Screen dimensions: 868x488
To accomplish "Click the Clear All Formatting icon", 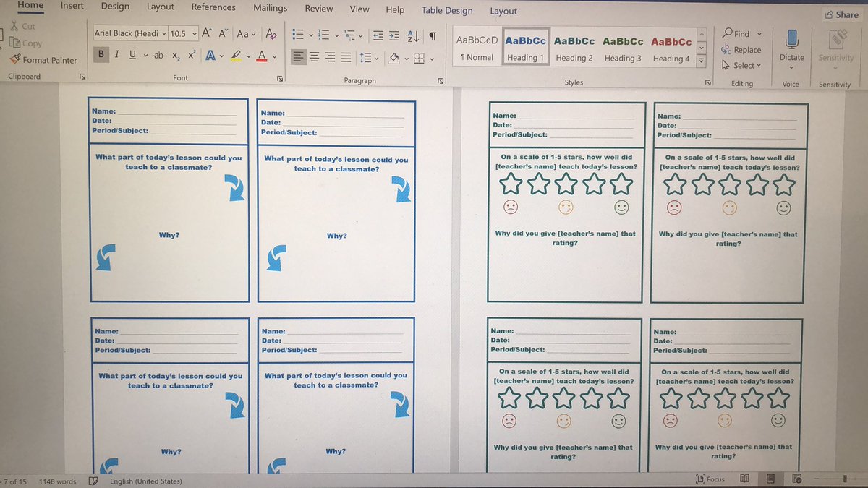I will point(271,33).
